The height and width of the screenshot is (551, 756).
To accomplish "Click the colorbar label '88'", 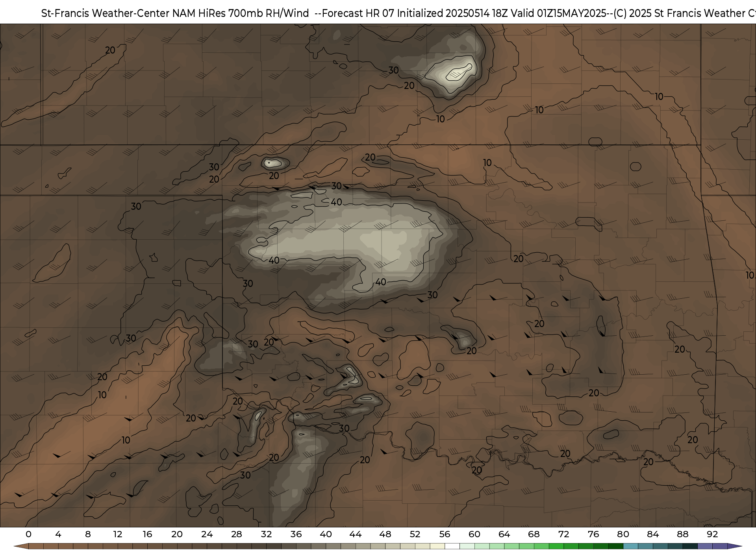I will click(x=683, y=534).
